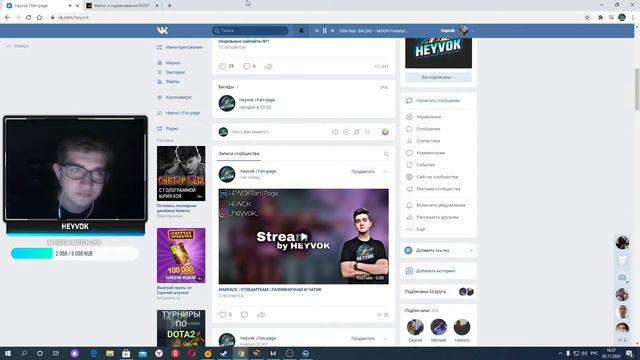Share the stream video post

pos(261,315)
